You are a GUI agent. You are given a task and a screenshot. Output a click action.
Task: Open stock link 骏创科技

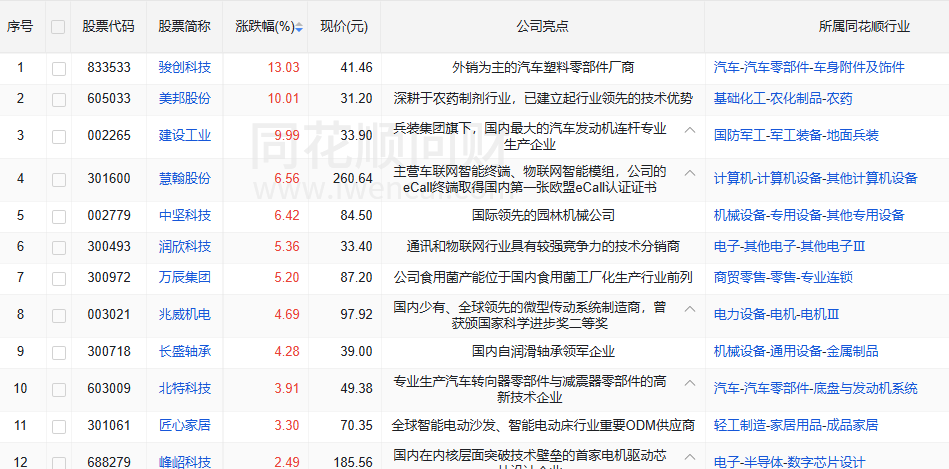pyautogui.click(x=185, y=67)
